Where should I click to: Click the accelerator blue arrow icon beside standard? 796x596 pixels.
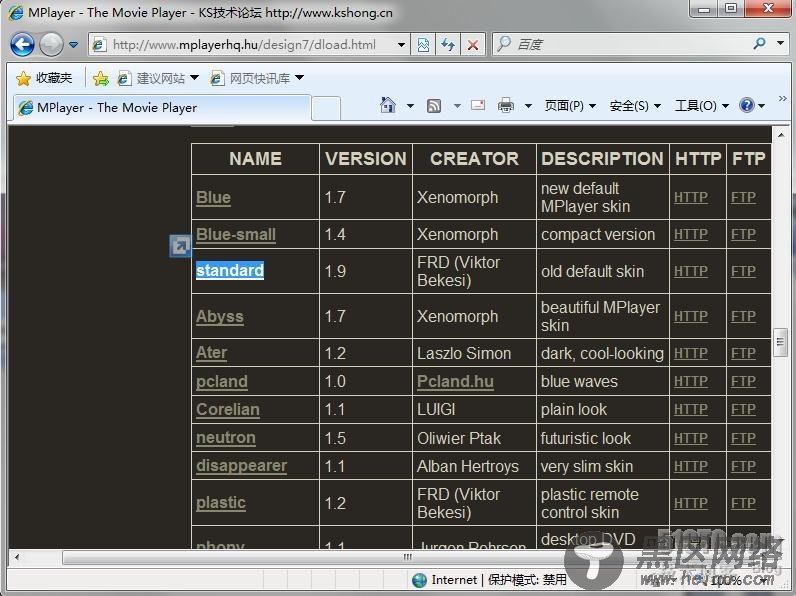point(180,246)
